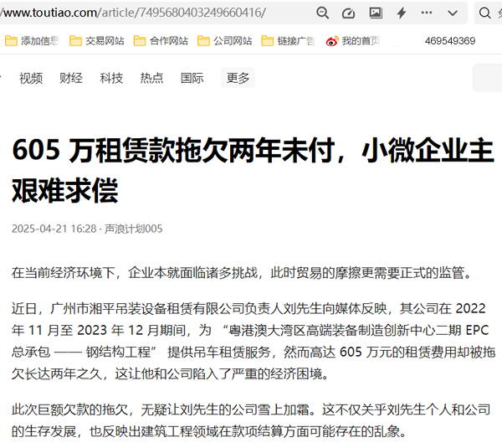Screen dimensions: 502x448
Task: Click paragraph starting 在当前经济环境下
Action: click(x=242, y=273)
